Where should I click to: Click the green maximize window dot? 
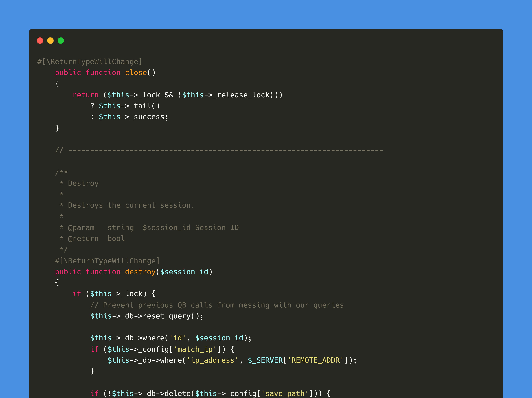coord(61,40)
